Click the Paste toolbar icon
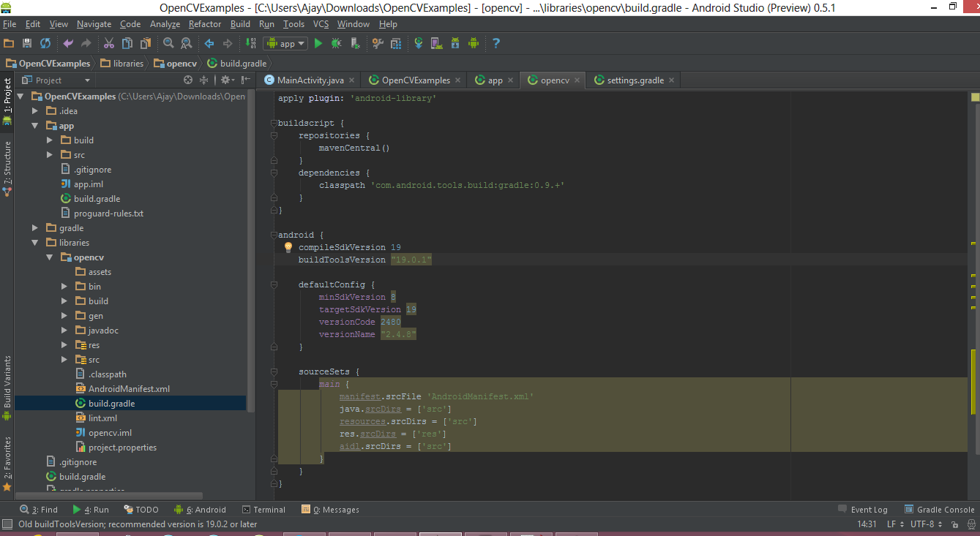 coord(145,44)
